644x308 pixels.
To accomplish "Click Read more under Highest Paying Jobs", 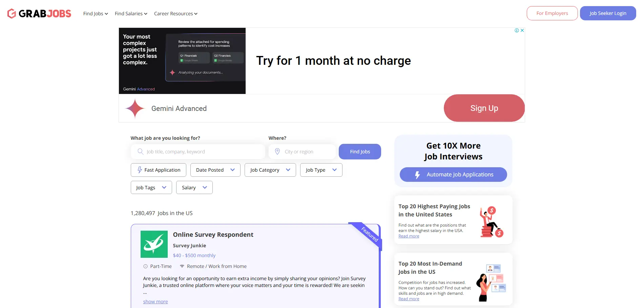I will pos(409,236).
